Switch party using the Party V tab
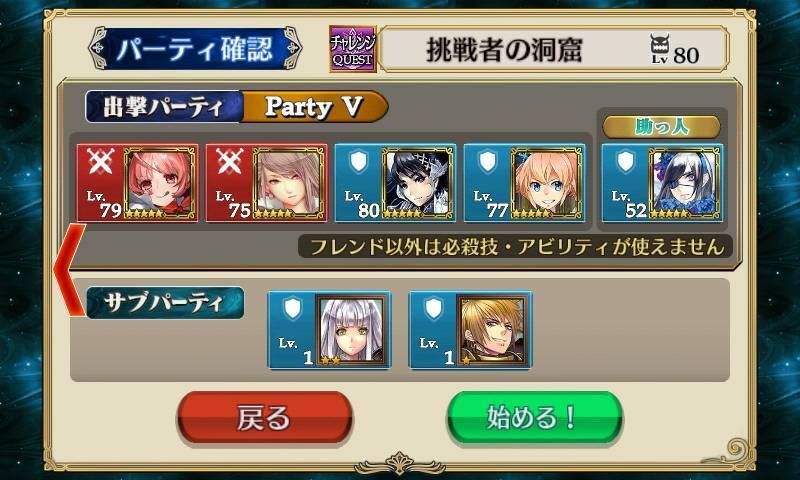The height and width of the screenshot is (480, 800). [x=314, y=107]
